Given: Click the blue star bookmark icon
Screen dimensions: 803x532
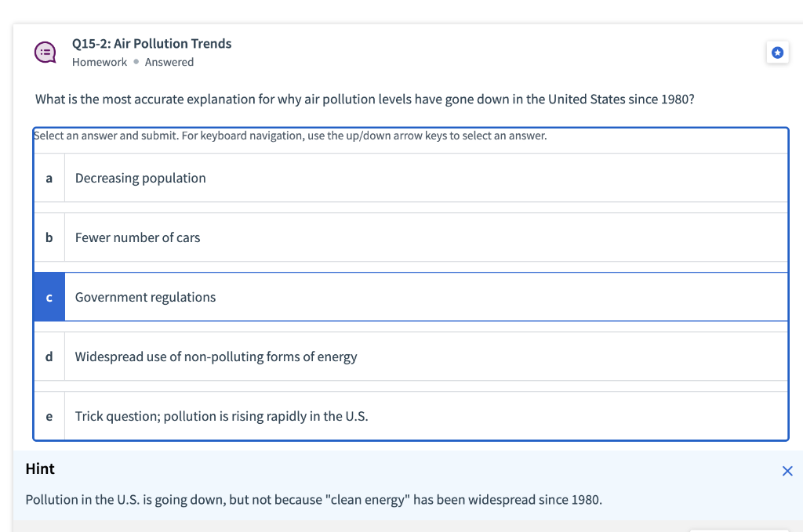Looking at the screenshot, I should click(777, 52).
